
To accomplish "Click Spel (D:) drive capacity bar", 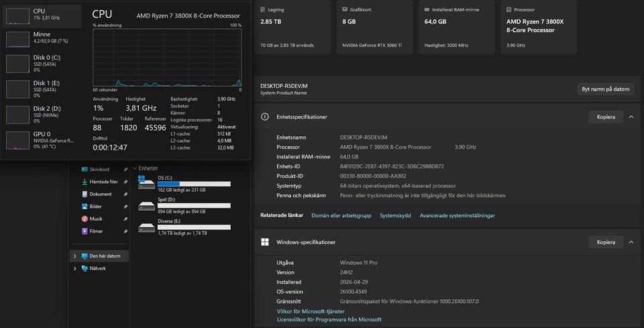I will (x=194, y=206).
